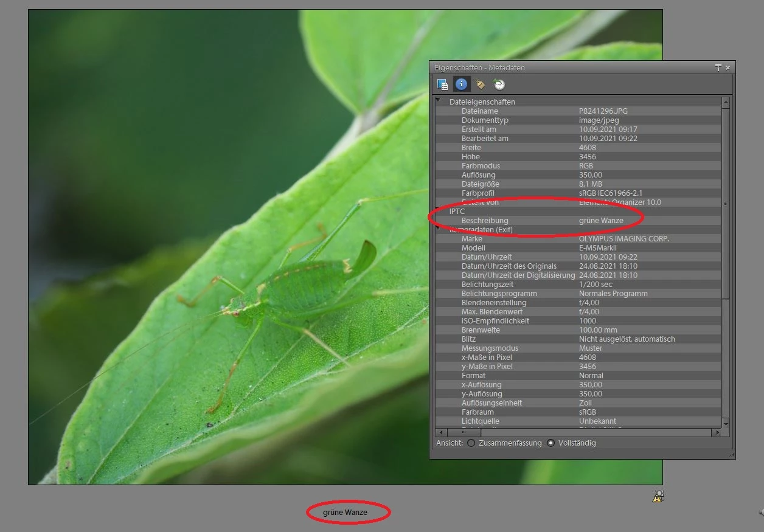Click the horizontal scrollbar right arrow
The width and height of the screenshot is (764, 532).
click(x=717, y=432)
